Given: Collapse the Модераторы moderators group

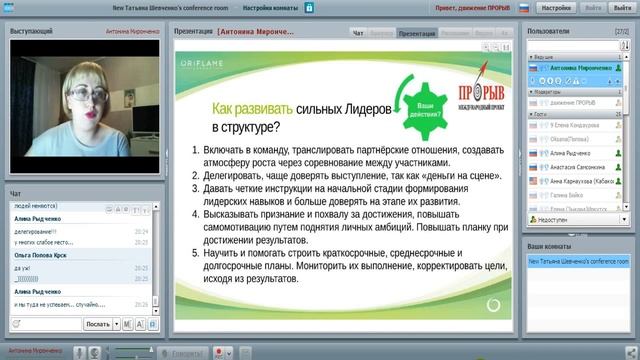Looking at the screenshot, I should [x=574, y=92].
